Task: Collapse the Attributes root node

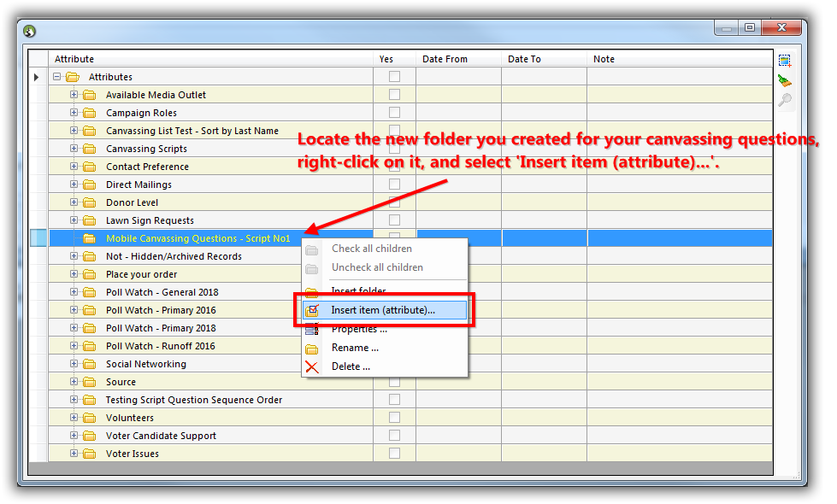Action: tap(57, 77)
